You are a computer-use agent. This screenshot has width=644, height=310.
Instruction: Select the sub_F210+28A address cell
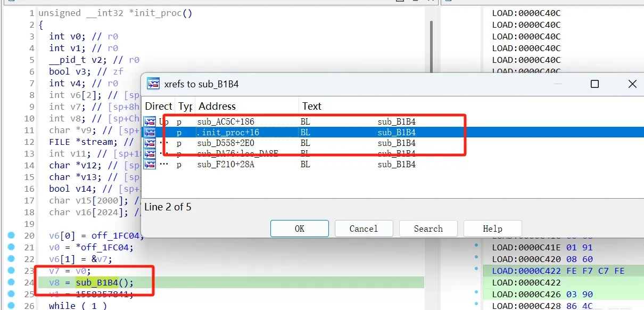click(226, 165)
